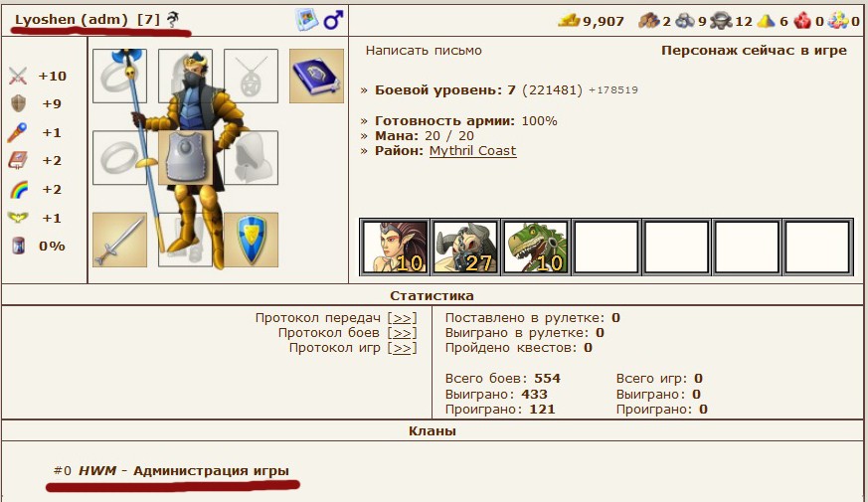
Task: Open Протокол боев arrow link
Action: tap(403, 333)
